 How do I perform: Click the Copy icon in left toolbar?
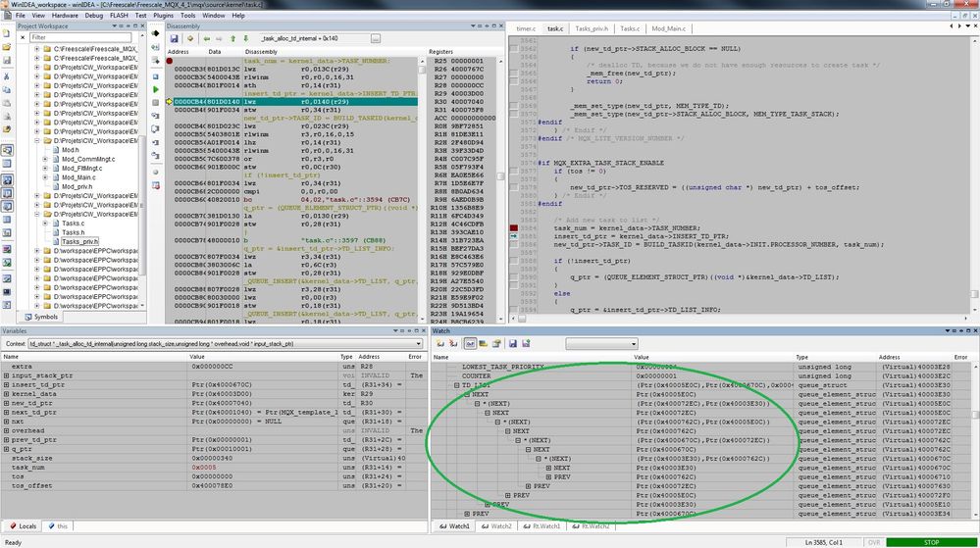click(x=6, y=89)
